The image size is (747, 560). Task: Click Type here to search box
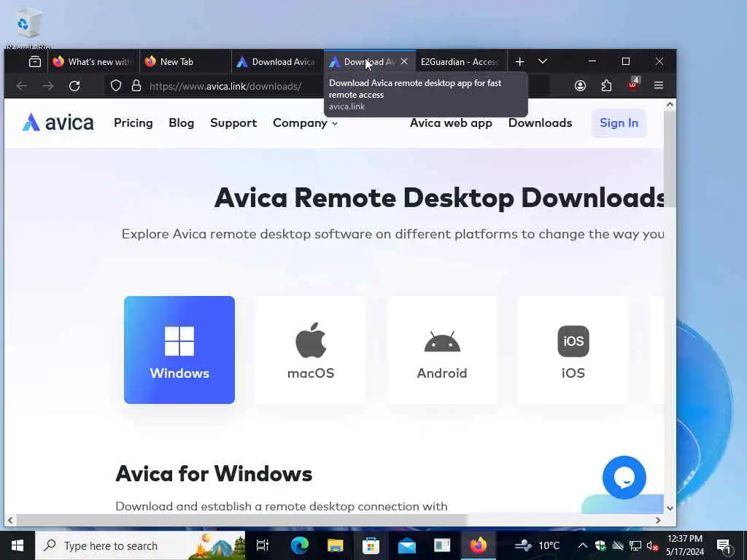(x=141, y=545)
